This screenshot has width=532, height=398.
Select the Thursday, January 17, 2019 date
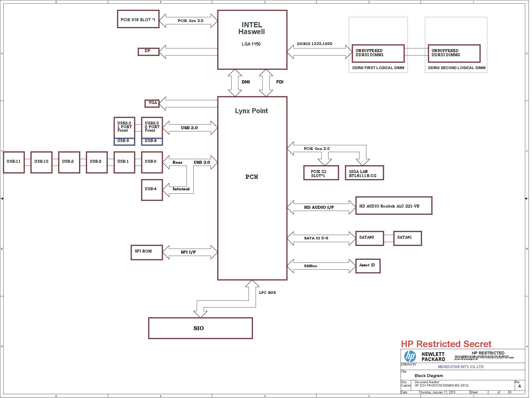click(x=437, y=392)
